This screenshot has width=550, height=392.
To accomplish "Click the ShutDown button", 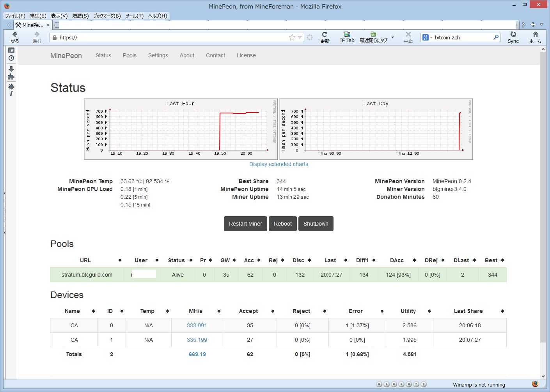I will [316, 224].
